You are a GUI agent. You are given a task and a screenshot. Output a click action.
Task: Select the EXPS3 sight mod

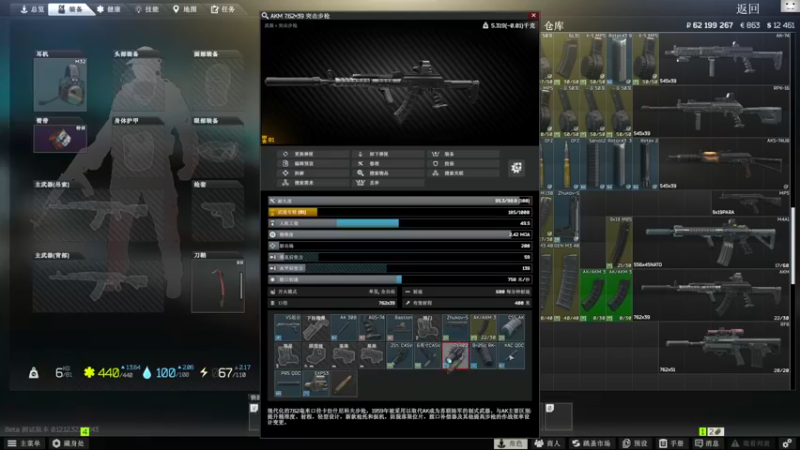pos(316,383)
